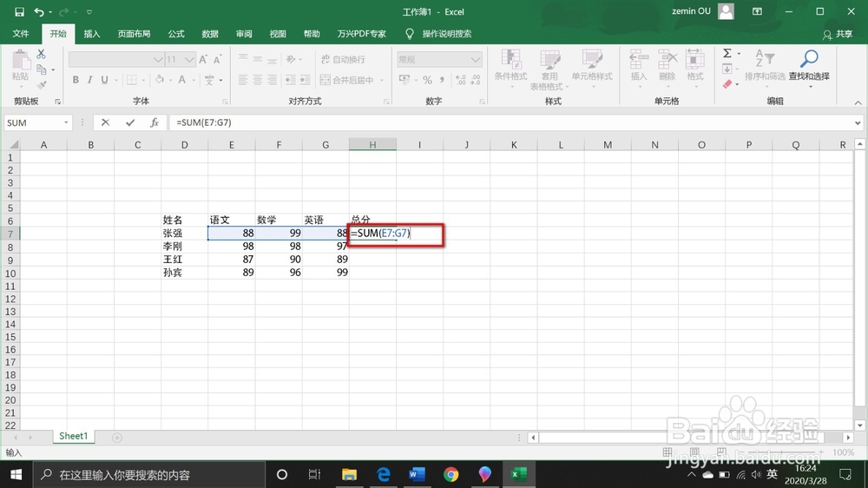Viewport: 868px width, 488px height.
Task: Toggle Wrap Text (自动换行)
Action: (x=343, y=59)
